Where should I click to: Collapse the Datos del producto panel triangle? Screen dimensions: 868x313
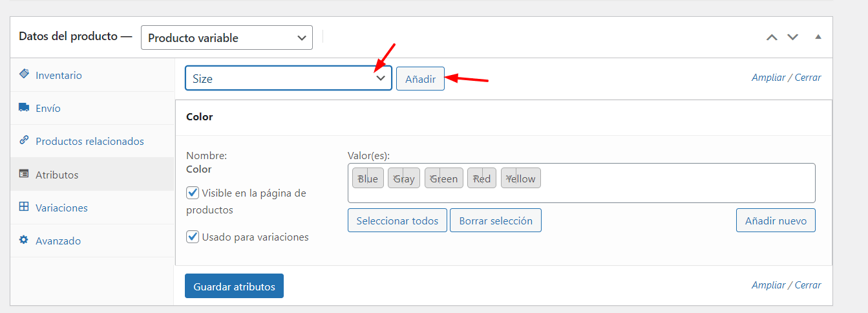[818, 37]
